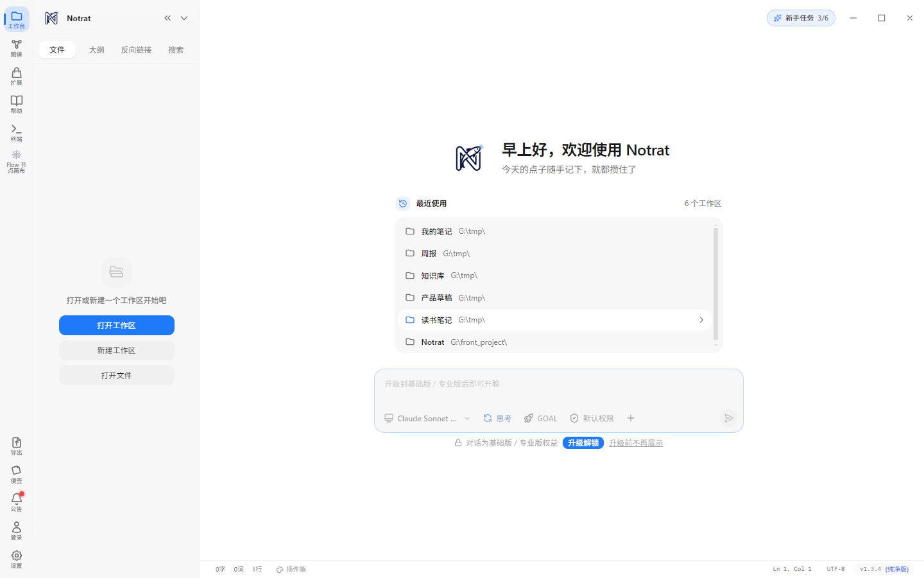Click the recent workspaces list scrollbar
Viewport: 924px width, 578px height.
pos(715,283)
